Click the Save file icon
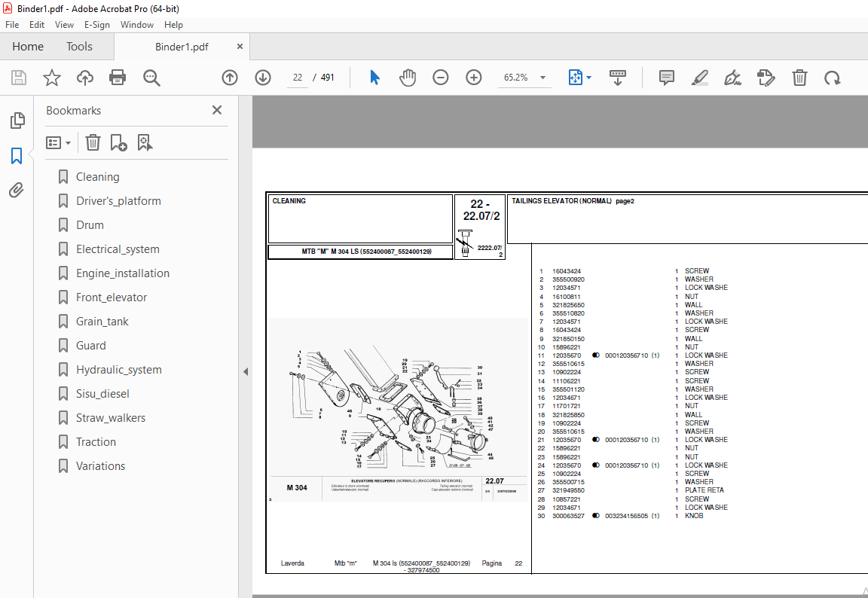The image size is (868, 598). pyautogui.click(x=19, y=78)
